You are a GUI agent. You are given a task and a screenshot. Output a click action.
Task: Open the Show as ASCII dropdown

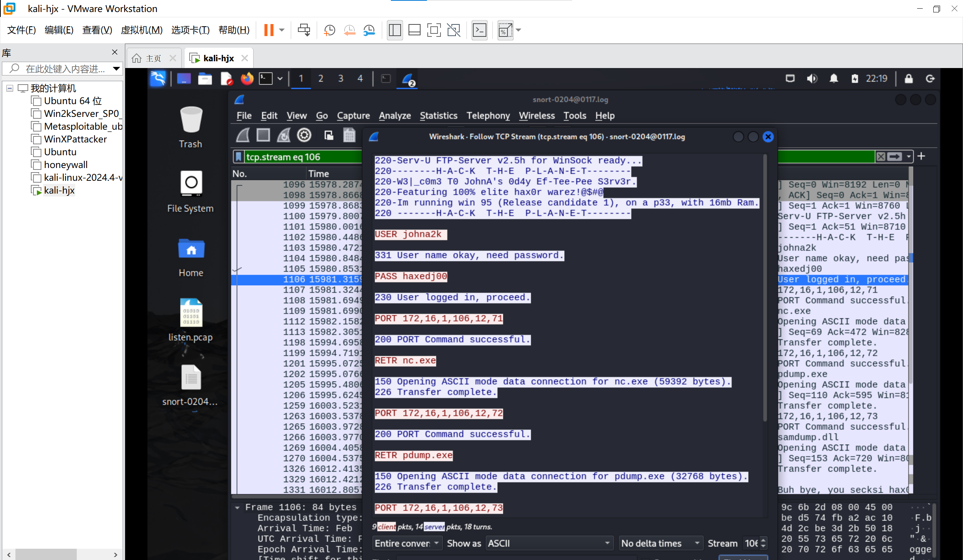pos(550,543)
